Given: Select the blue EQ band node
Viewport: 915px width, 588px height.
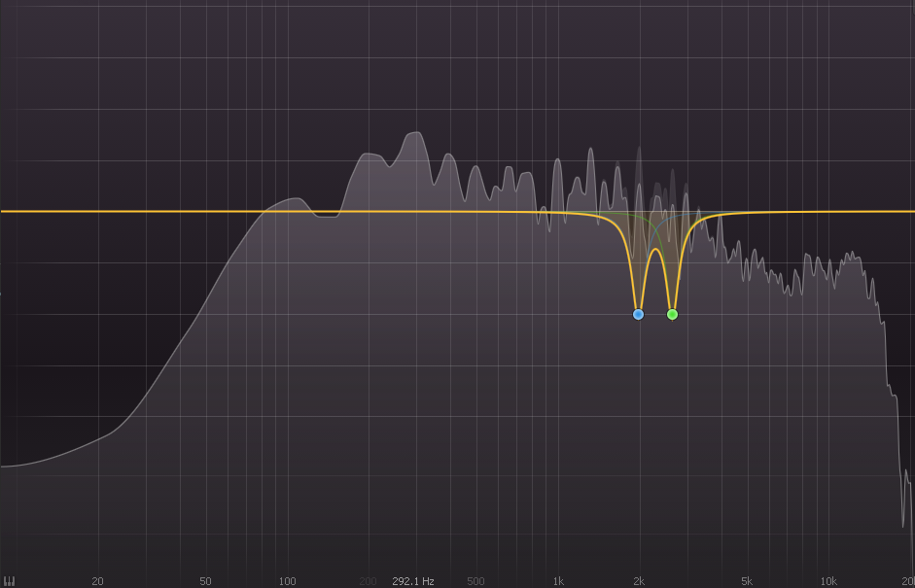Looking at the screenshot, I should click(x=638, y=314).
